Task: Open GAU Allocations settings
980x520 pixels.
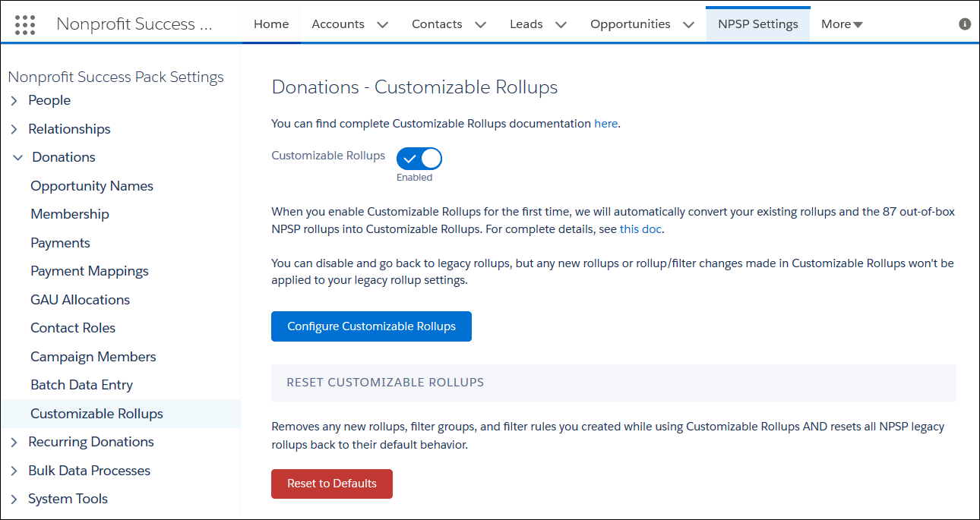Action: (x=80, y=300)
